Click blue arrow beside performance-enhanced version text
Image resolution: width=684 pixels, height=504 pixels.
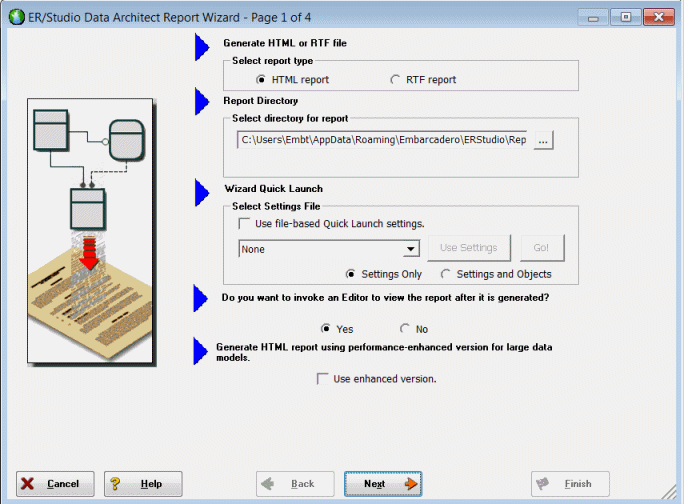pos(201,351)
